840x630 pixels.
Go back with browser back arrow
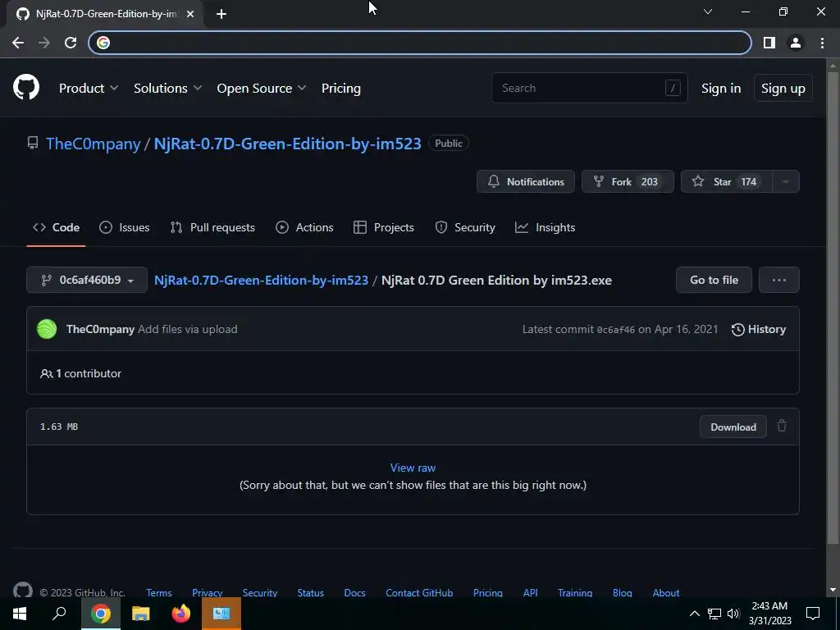click(x=18, y=43)
